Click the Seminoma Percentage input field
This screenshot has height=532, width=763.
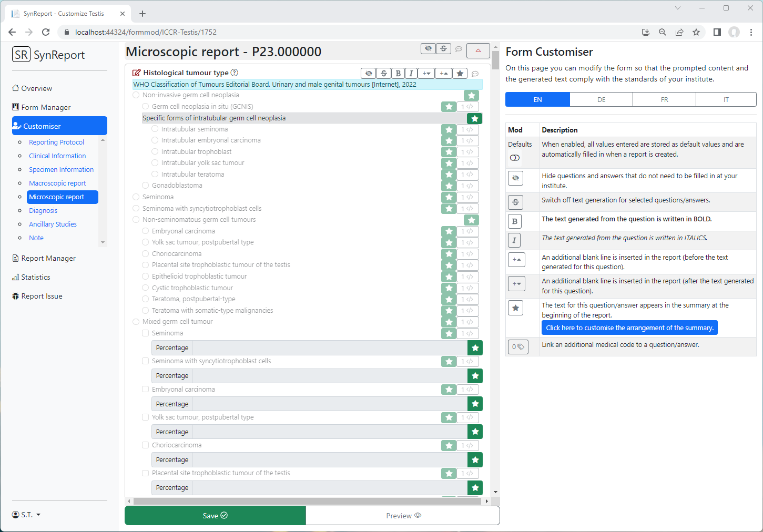pyautogui.click(x=330, y=348)
